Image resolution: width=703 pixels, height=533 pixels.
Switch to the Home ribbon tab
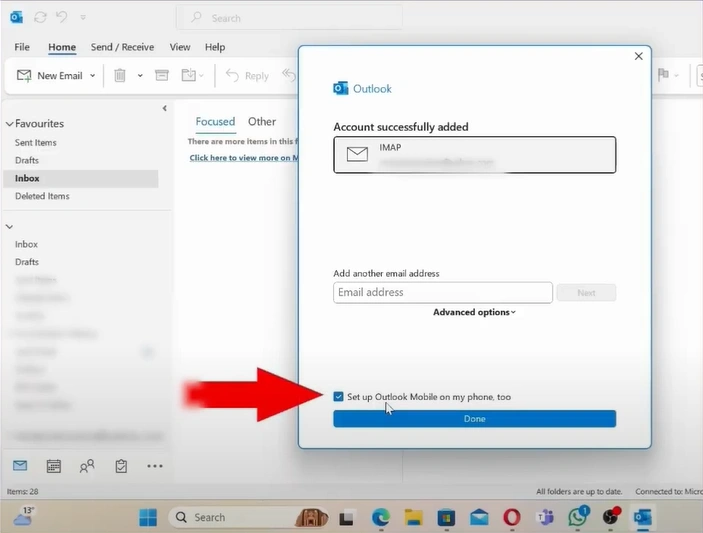pos(62,47)
